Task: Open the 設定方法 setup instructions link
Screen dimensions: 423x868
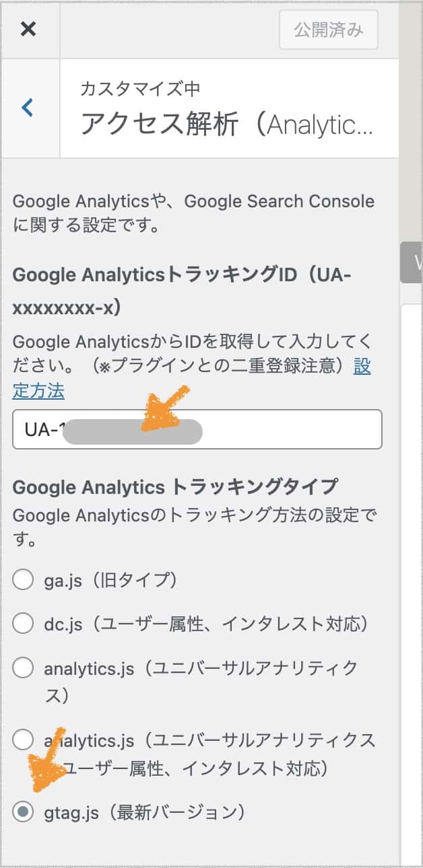Action: coord(38,389)
